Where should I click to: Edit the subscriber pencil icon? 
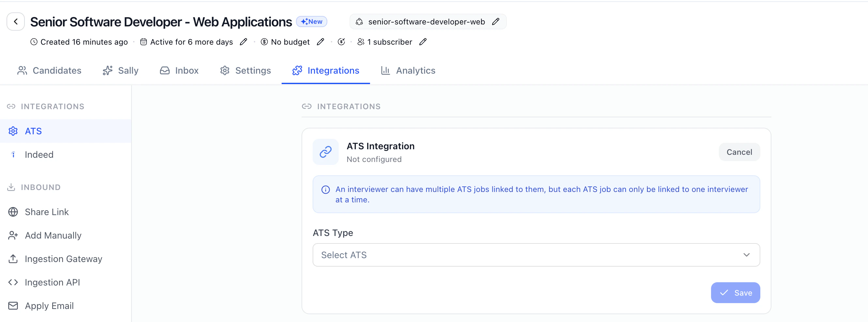click(423, 42)
